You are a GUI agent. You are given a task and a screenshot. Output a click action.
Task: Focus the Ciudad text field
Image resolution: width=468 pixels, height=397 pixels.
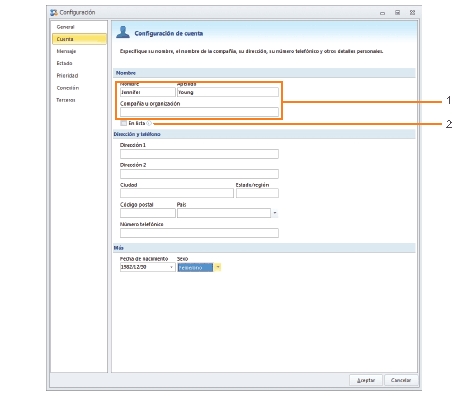pyautogui.click(x=177, y=193)
